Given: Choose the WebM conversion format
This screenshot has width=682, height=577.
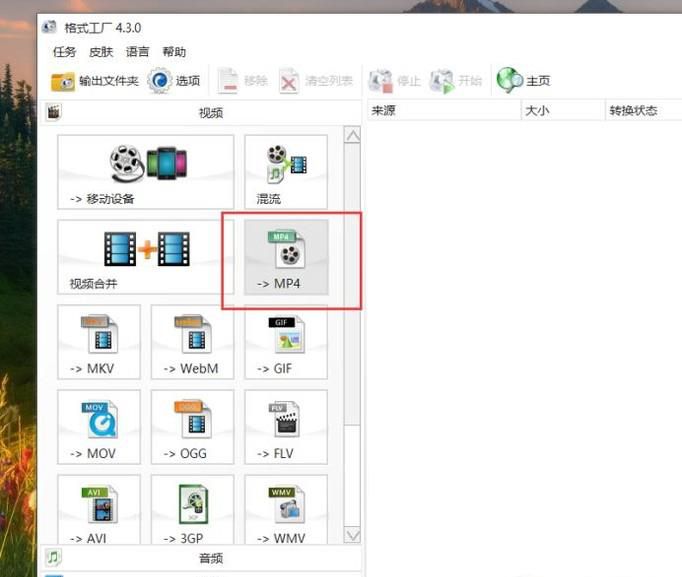Looking at the screenshot, I should (x=192, y=342).
